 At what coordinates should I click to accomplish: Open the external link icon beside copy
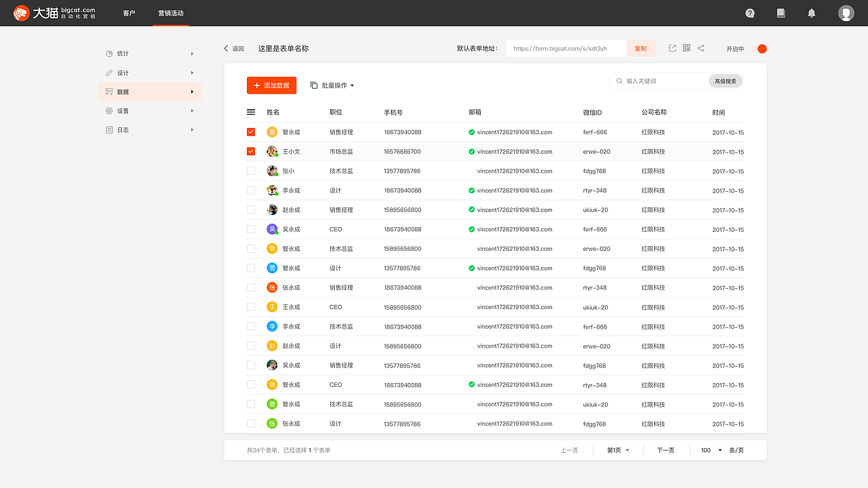[x=672, y=48]
